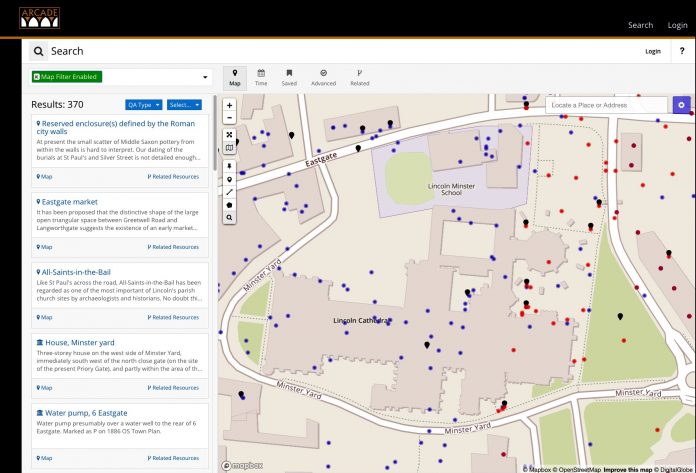Click the fit-to-extent map tool

[x=230, y=135]
